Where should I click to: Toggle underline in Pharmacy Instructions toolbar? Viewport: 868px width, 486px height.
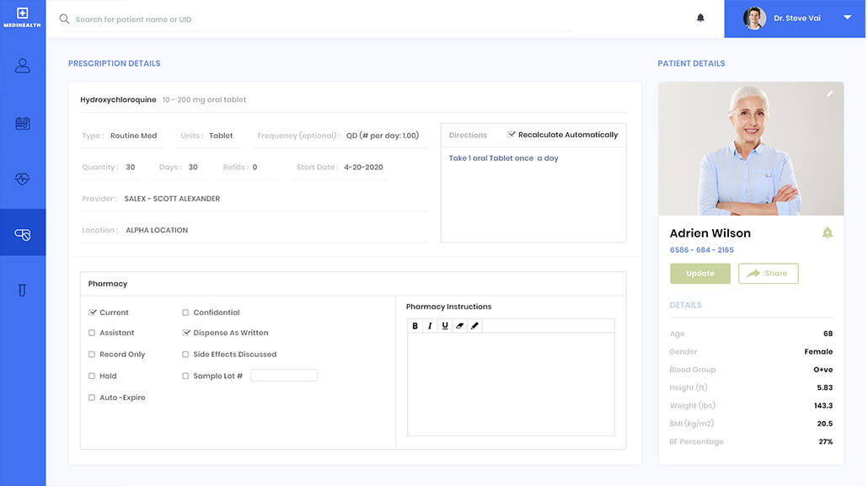tap(444, 325)
